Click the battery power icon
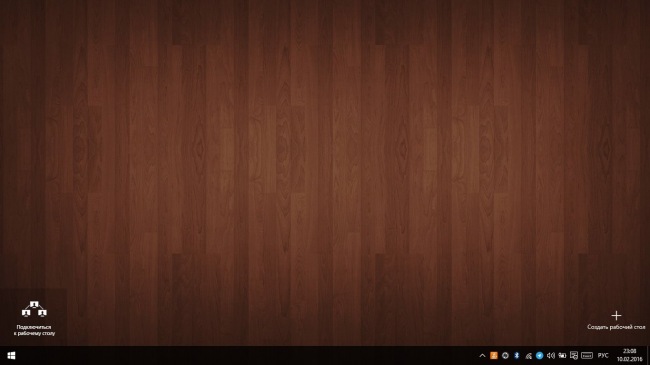 point(562,355)
